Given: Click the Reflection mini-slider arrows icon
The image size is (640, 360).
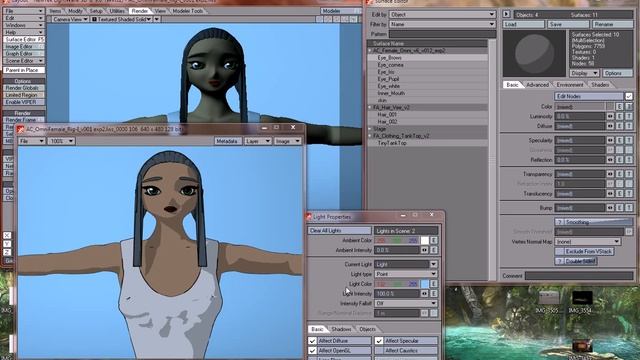Looking at the screenshot, I should point(610,160).
